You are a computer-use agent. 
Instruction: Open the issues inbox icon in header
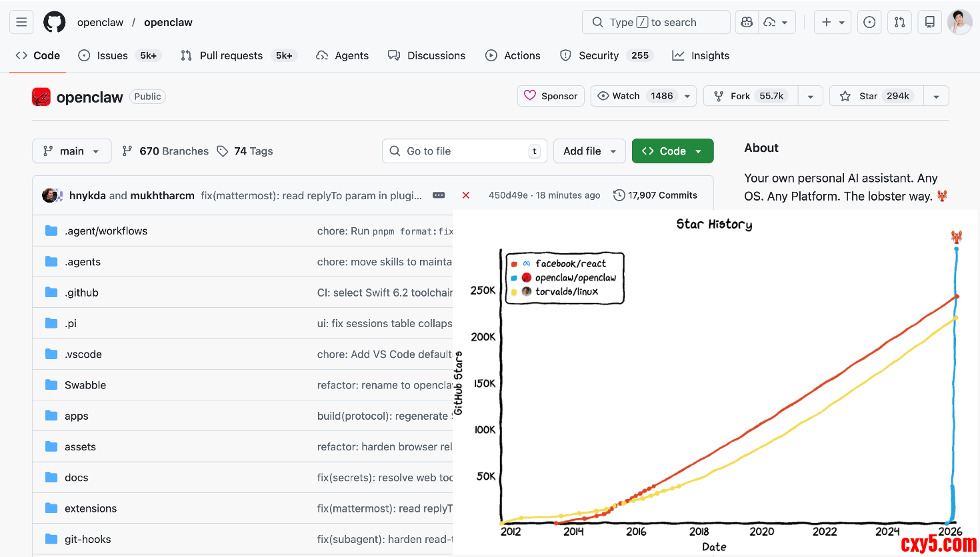tap(869, 22)
